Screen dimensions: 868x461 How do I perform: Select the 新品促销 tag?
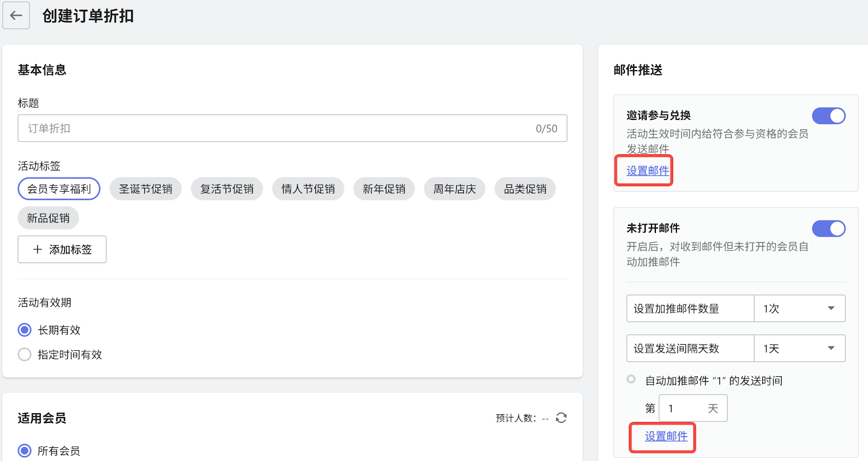click(x=48, y=218)
